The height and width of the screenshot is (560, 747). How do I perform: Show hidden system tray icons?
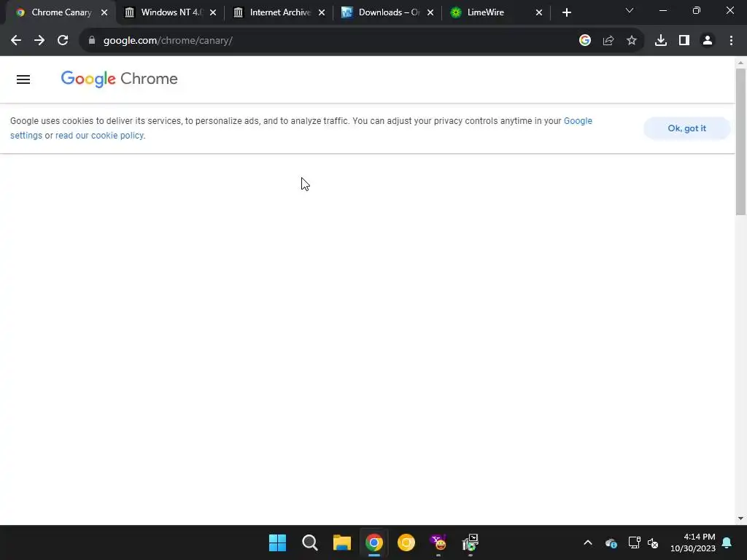click(588, 542)
